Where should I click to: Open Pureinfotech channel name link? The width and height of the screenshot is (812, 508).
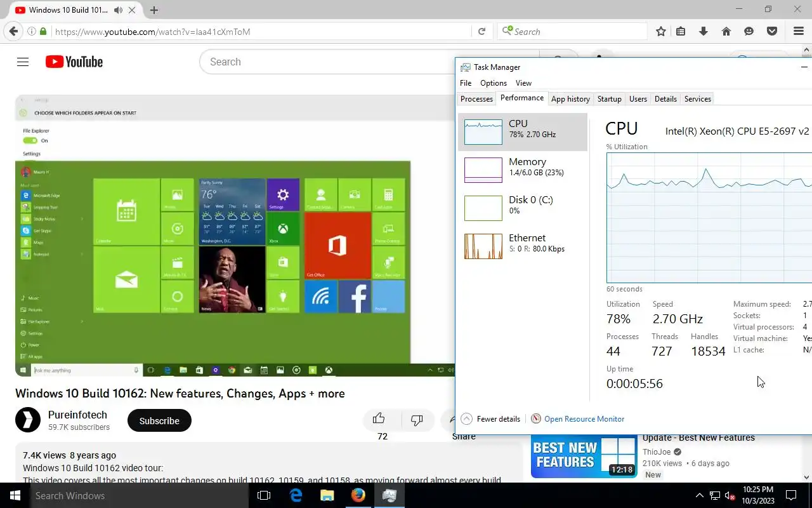77,415
